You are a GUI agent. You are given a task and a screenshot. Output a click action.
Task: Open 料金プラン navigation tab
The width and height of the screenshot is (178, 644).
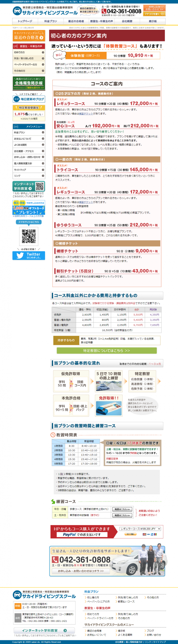(50, 21)
